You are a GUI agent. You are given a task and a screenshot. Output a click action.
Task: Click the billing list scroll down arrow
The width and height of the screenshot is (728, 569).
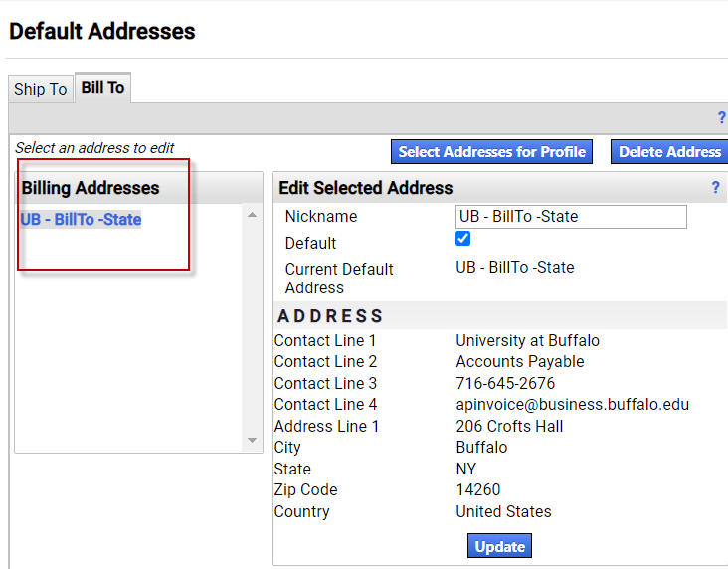coord(252,441)
